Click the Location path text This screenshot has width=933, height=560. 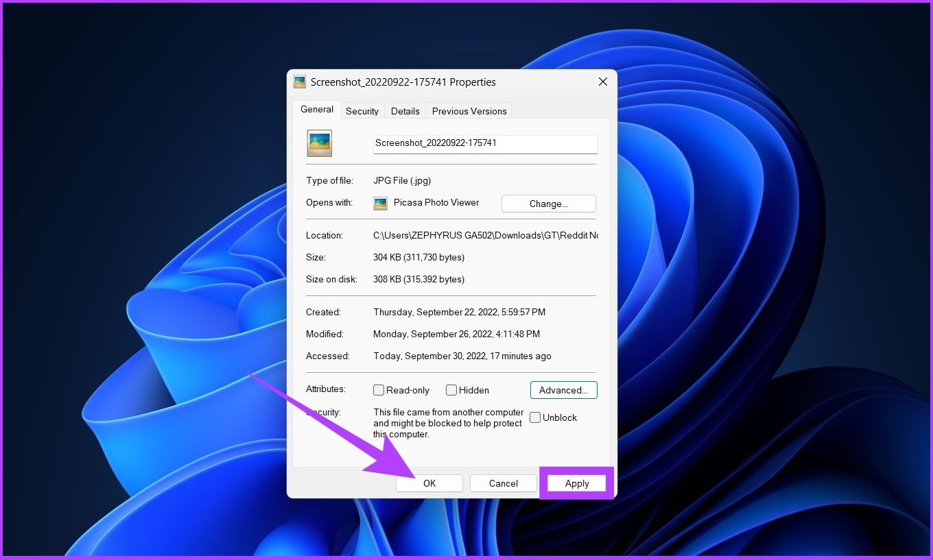point(486,235)
